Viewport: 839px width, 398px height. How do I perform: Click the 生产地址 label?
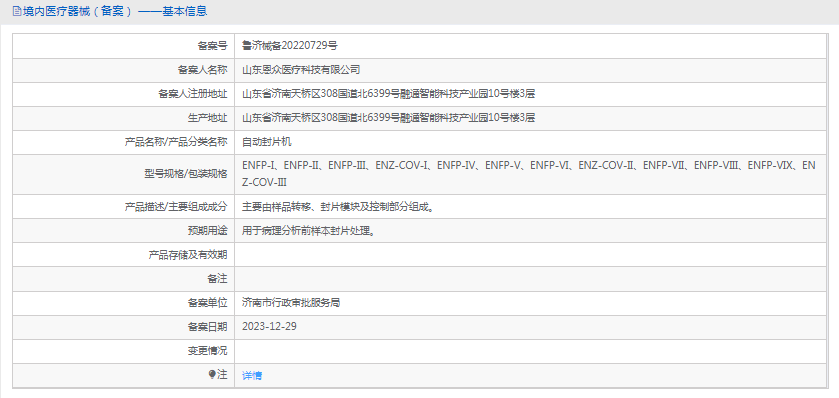pos(207,118)
